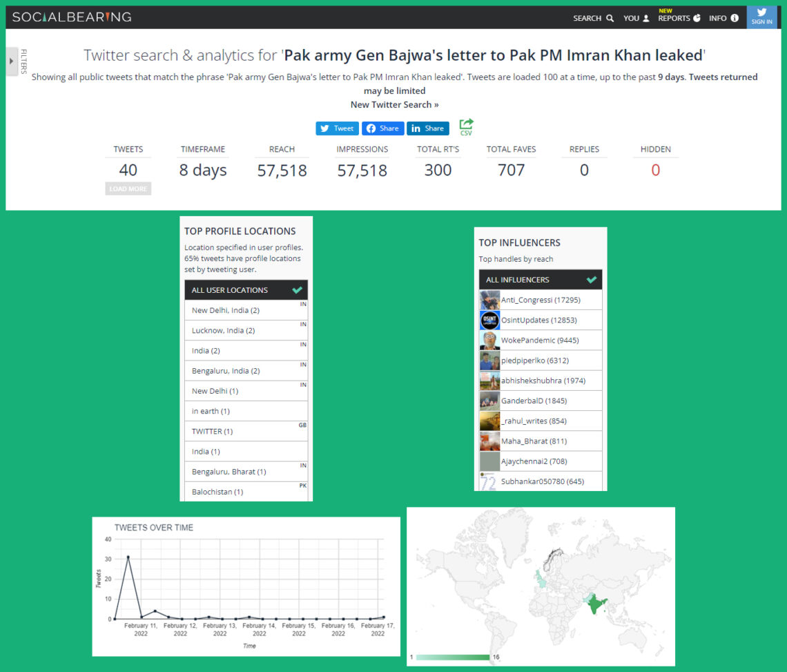Click the Anti_Congressi profile avatar
This screenshot has width=787, height=672.
pyautogui.click(x=489, y=300)
